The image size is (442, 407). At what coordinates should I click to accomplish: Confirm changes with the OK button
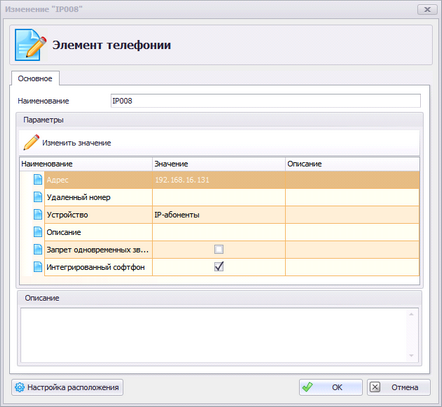click(x=330, y=387)
